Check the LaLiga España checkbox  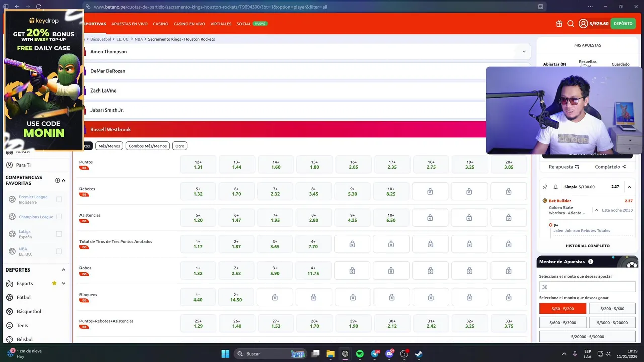pyautogui.click(x=59, y=234)
